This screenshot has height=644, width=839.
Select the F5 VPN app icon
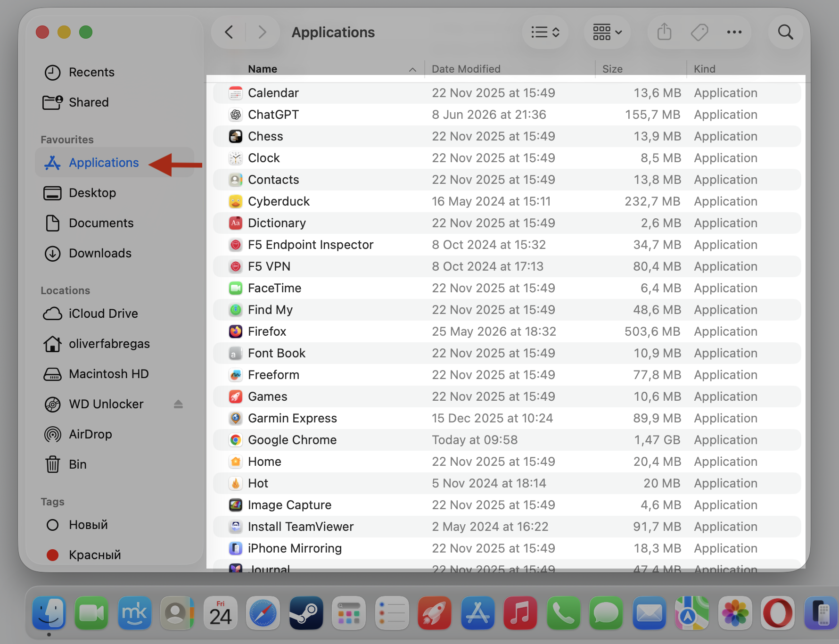click(236, 266)
